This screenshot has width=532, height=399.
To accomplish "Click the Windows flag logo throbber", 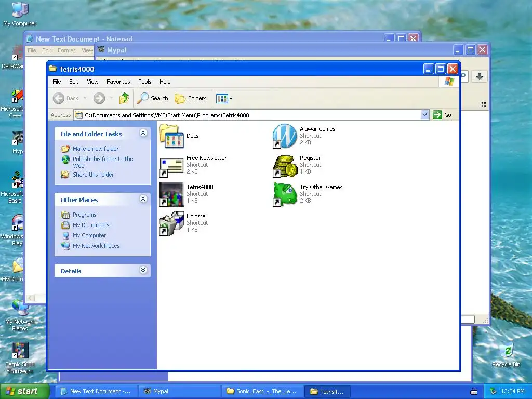I will click(449, 82).
